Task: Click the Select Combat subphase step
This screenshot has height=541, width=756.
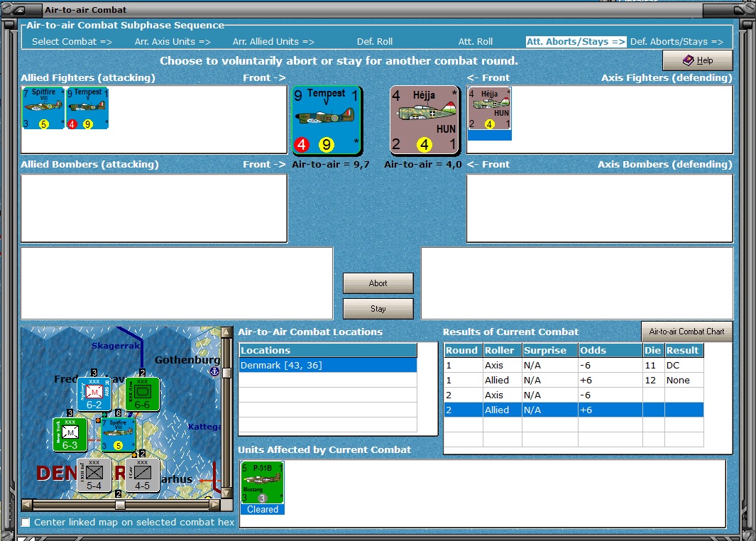Action: (72, 41)
